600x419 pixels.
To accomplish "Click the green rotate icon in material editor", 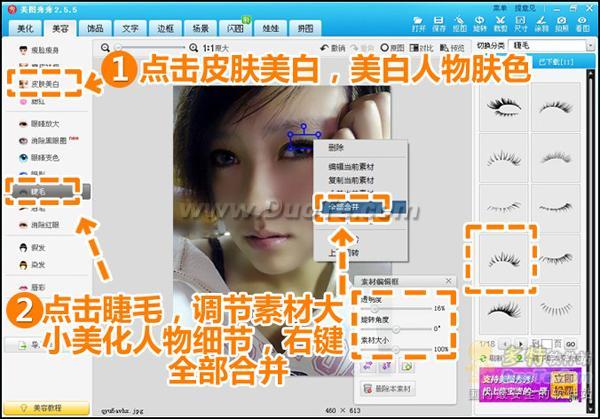I will click(407, 367).
